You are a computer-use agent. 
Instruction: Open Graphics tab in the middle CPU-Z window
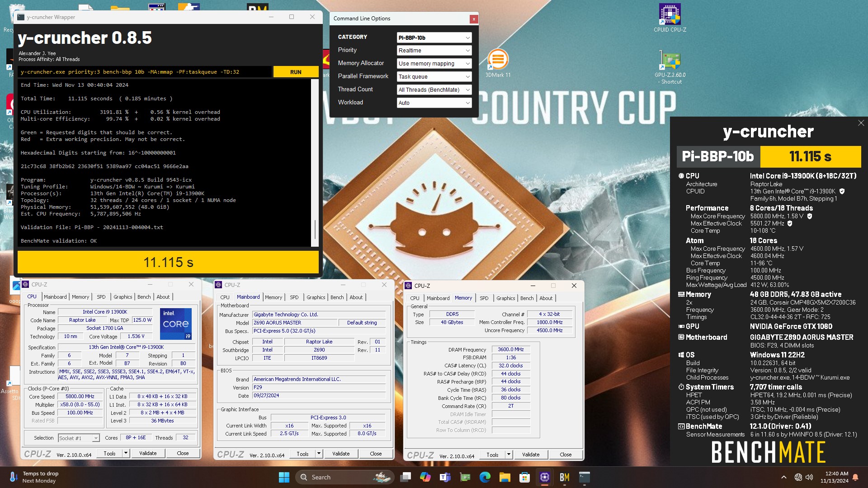pos(316,297)
